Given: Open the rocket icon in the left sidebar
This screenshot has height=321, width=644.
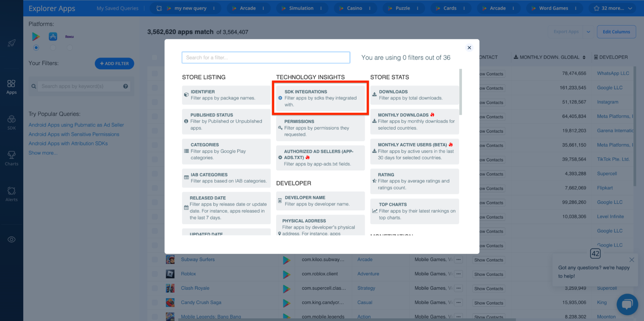Looking at the screenshot, I should pos(12,43).
